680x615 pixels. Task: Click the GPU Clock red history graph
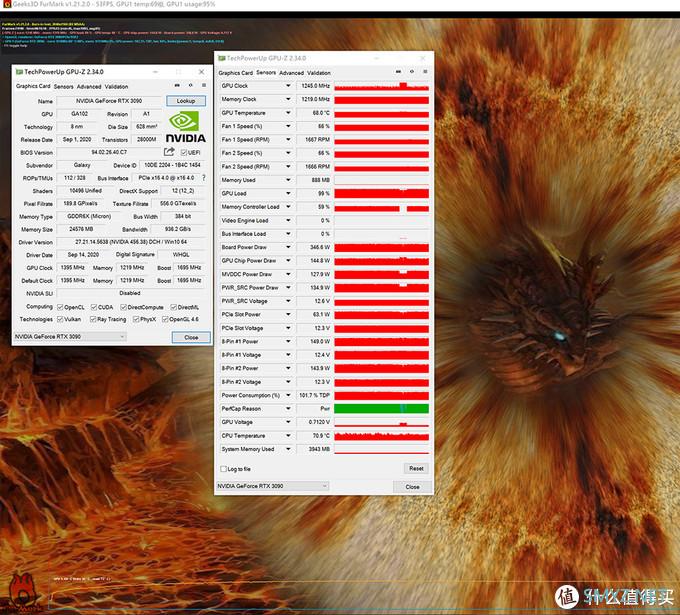point(382,86)
